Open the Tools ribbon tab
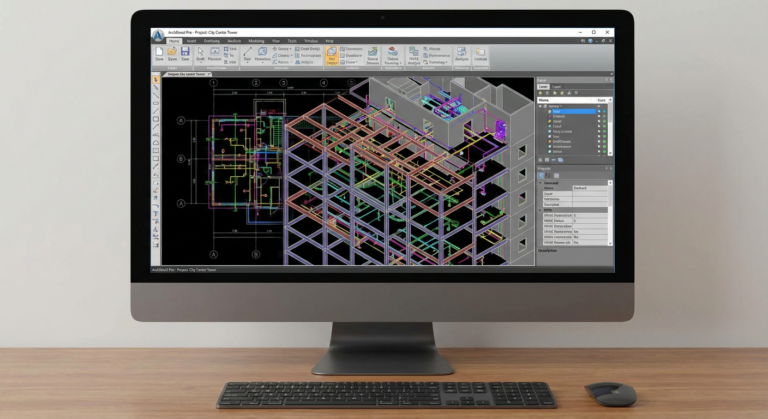Image resolution: width=768 pixels, height=419 pixels. 292,41
